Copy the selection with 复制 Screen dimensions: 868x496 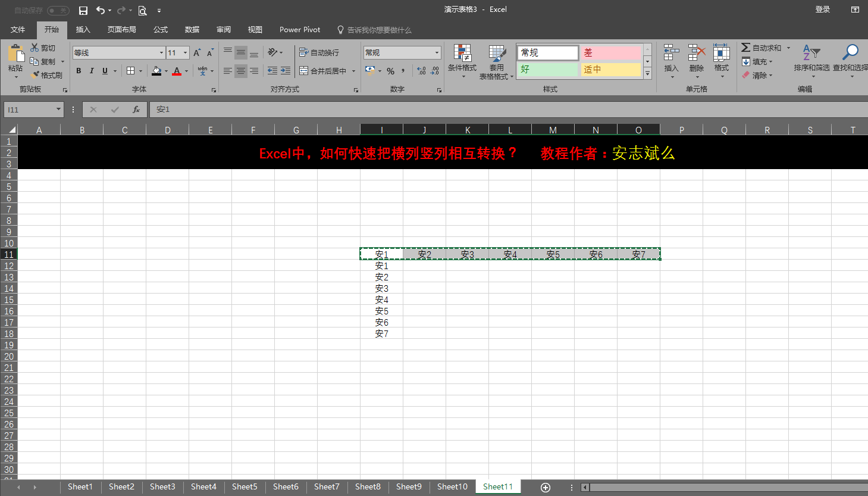(x=43, y=61)
